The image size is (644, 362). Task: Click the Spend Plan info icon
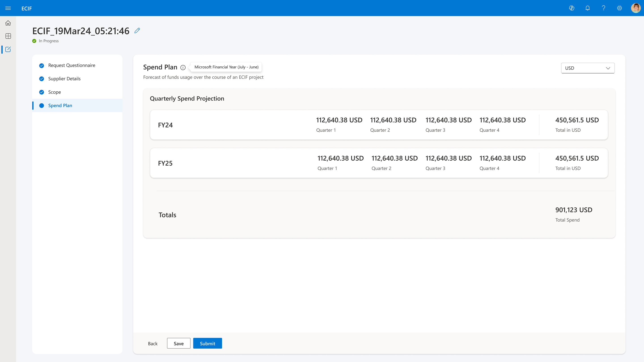point(183,67)
